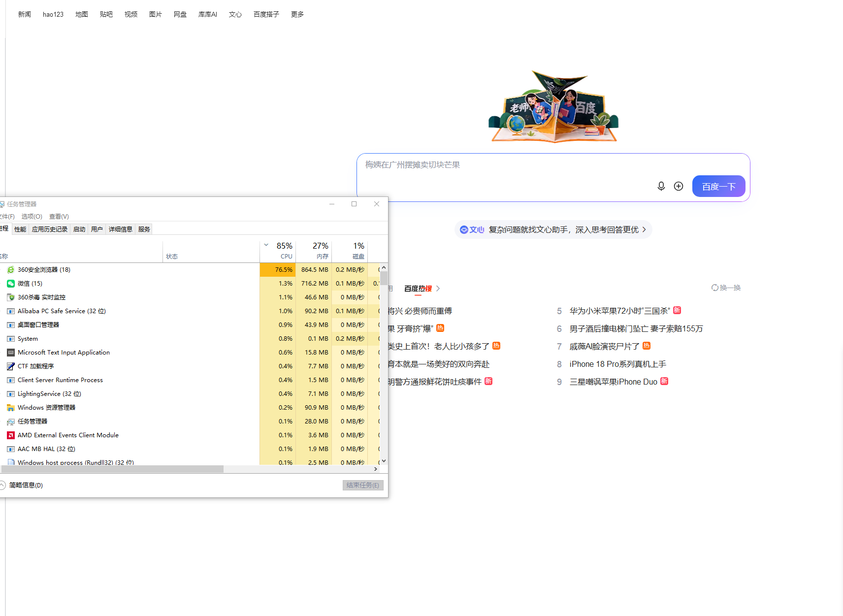Click the 百度一下 search button

point(719,186)
